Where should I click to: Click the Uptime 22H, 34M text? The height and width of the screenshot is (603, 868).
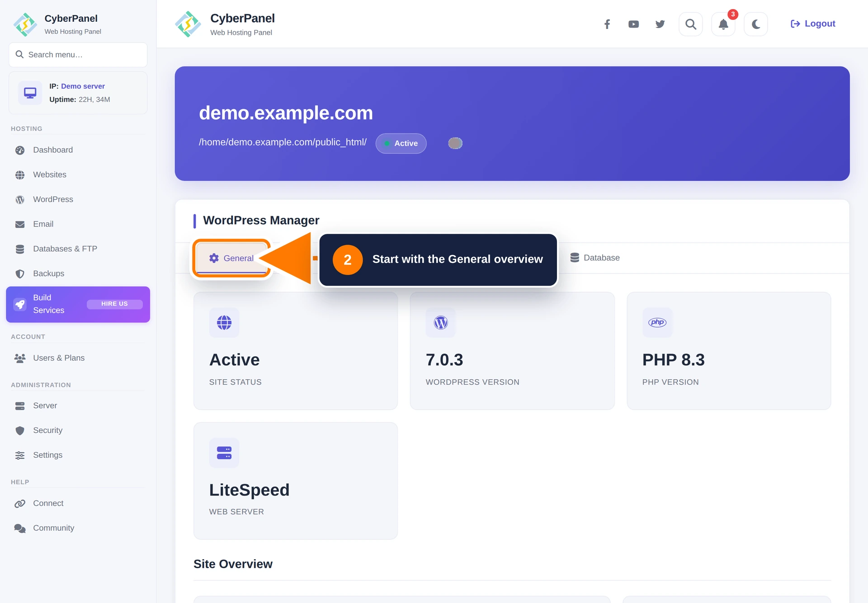(80, 99)
